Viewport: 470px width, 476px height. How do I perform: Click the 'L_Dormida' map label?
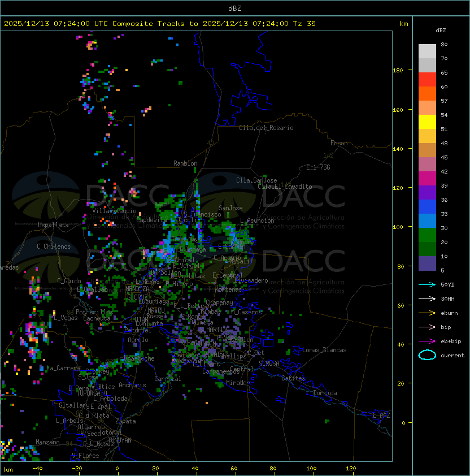tap(321, 393)
